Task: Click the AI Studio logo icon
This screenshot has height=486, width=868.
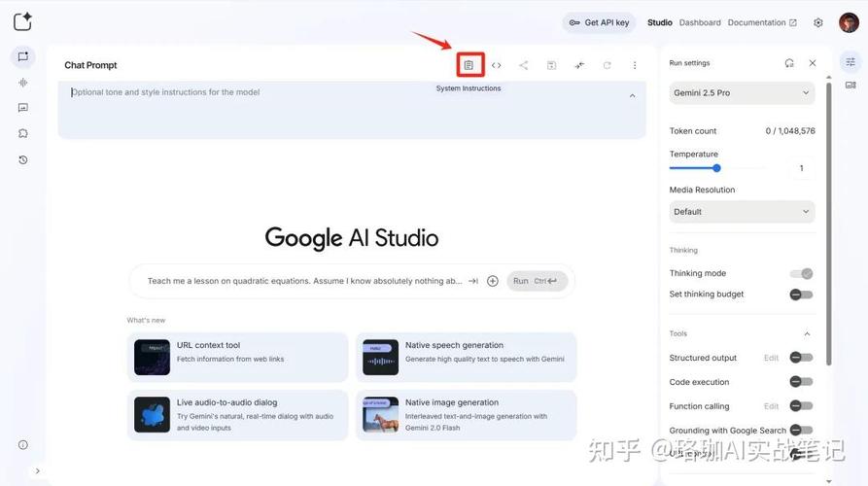Action: click(22, 21)
